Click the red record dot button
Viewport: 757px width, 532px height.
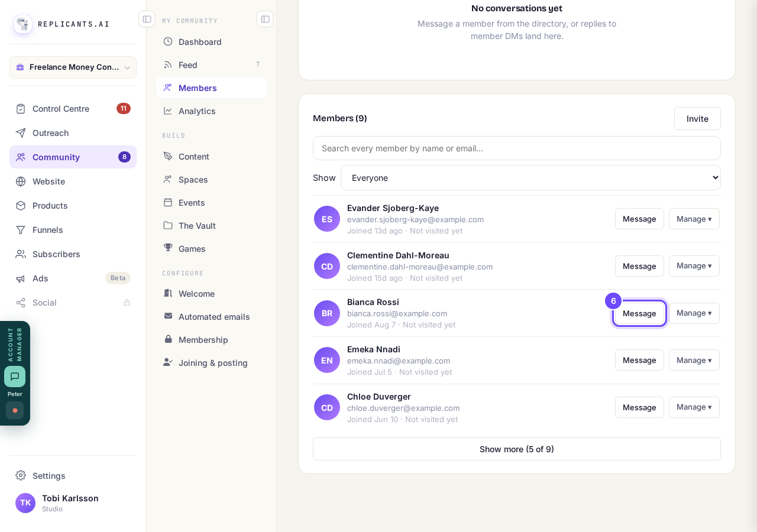(15, 410)
